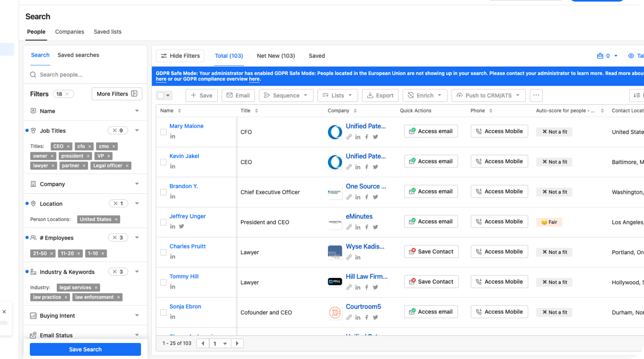Remove the legal services industry tag
This screenshot has width=644, height=359.
(96, 288)
